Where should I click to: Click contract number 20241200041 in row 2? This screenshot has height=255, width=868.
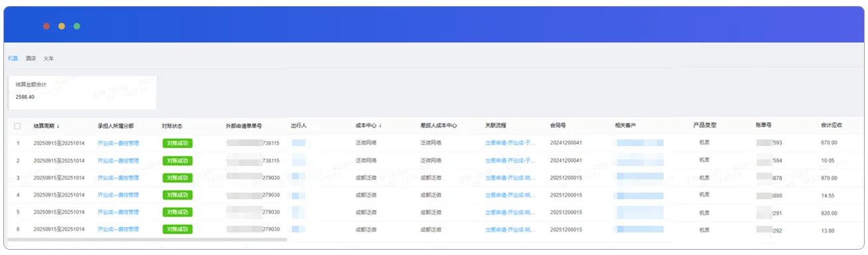pos(566,161)
